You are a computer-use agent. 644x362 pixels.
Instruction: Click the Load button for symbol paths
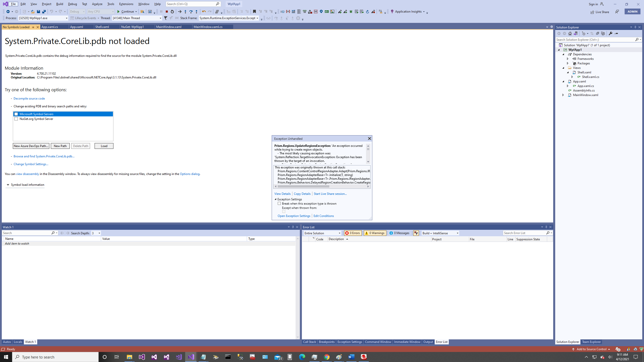click(x=104, y=146)
